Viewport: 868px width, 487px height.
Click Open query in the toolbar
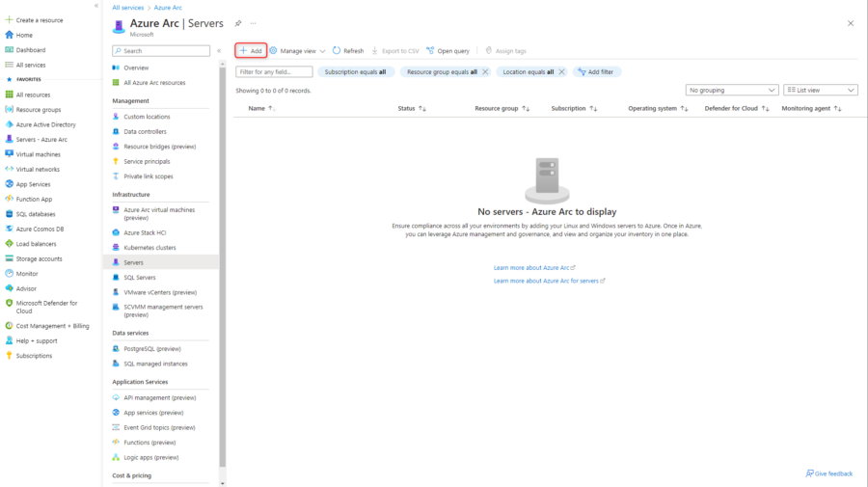click(x=448, y=51)
